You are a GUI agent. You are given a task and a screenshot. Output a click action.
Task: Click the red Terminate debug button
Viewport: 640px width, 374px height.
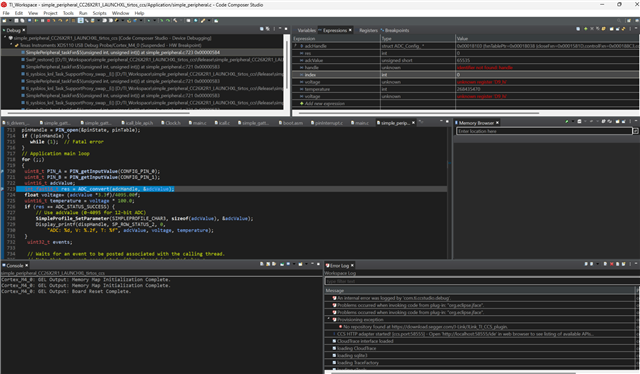coord(48,20)
